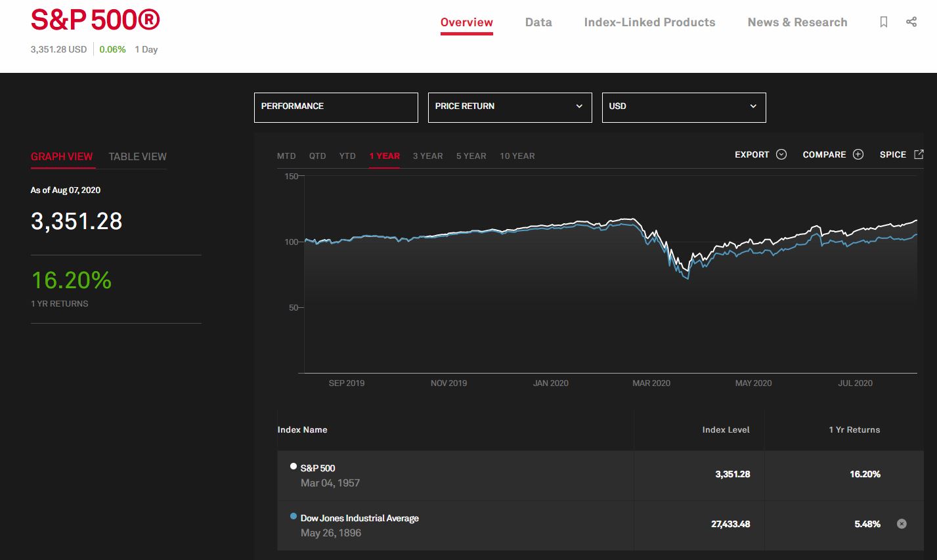Click S&P 500 row index name
The image size is (937, 560).
click(318, 468)
